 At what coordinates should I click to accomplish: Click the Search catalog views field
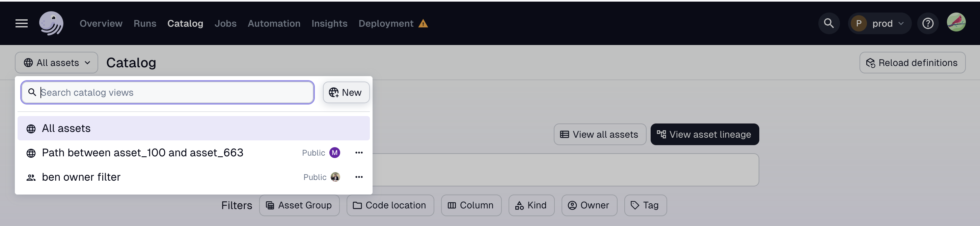pos(167,92)
